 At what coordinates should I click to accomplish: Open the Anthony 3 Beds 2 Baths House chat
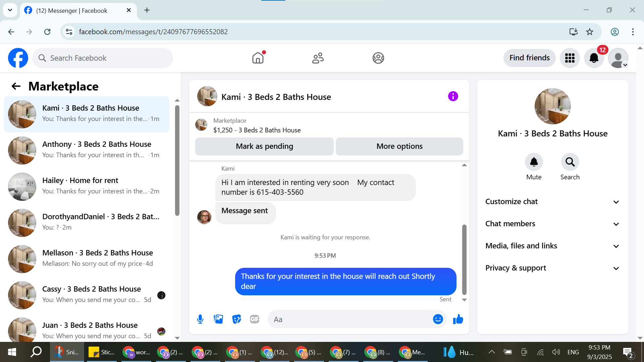click(x=87, y=150)
